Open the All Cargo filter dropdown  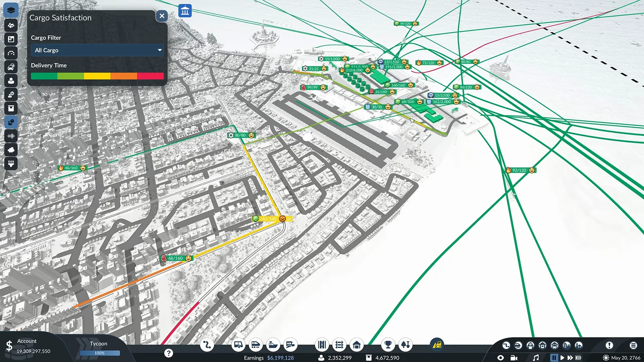tap(97, 50)
